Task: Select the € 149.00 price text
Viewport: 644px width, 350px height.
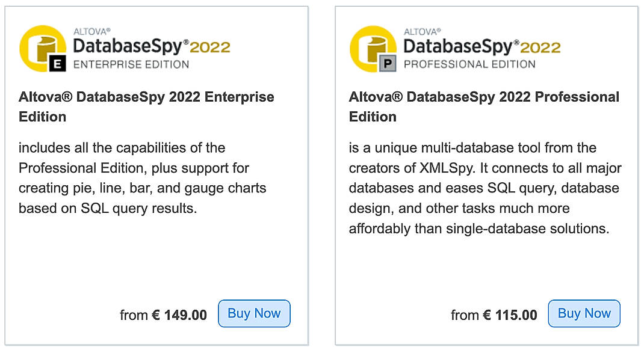Action: [x=179, y=315]
